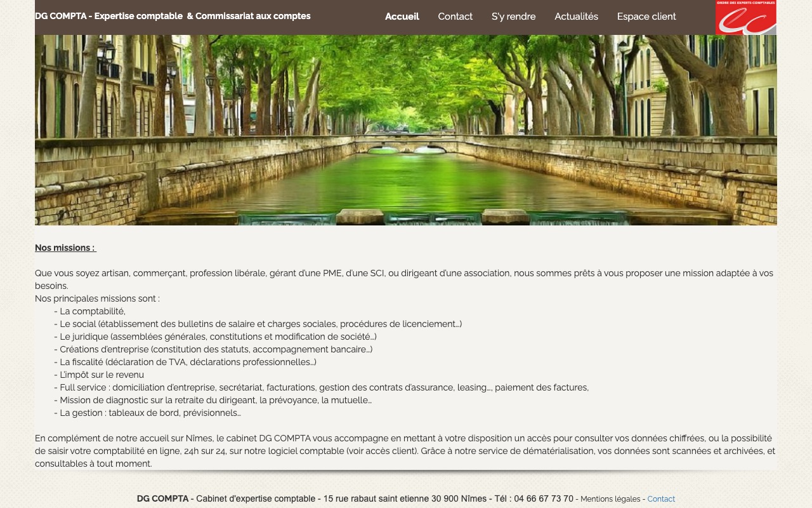The height and width of the screenshot is (508, 812).
Task: Click the Nîmes canal banner image
Action: point(406,130)
